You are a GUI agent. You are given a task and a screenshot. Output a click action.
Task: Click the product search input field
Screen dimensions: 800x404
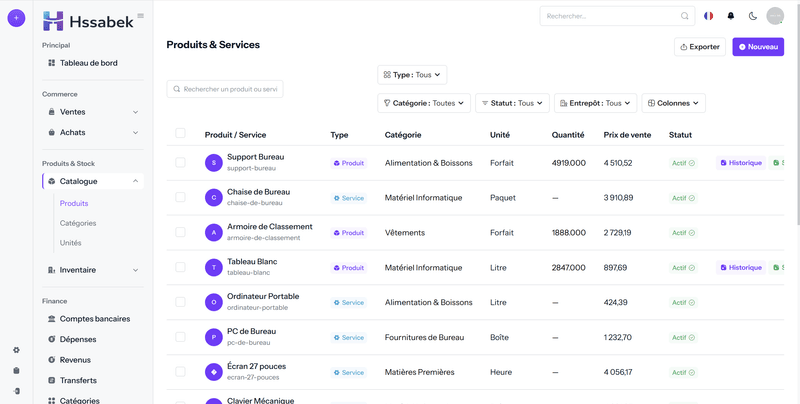point(226,89)
